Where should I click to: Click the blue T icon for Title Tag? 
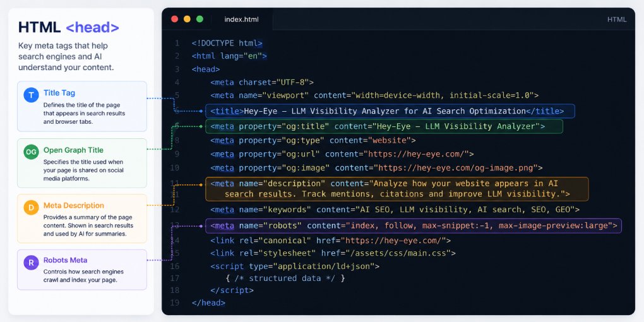coord(31,95)
